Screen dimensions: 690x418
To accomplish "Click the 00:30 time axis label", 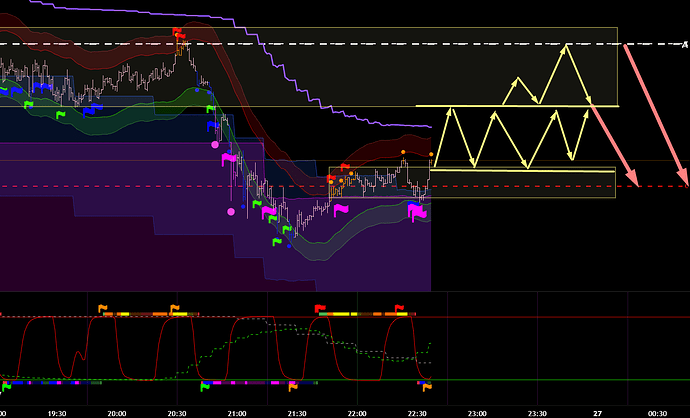I will (x=660, y=411).
